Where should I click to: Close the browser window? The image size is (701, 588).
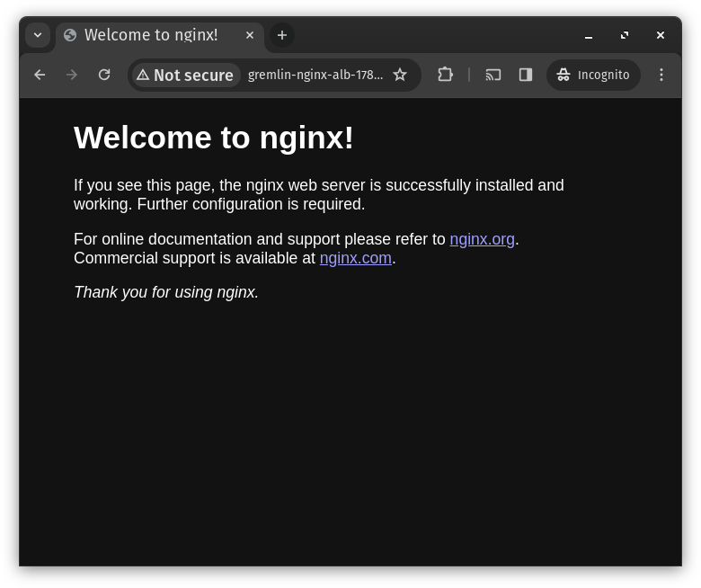click(661, 35)
